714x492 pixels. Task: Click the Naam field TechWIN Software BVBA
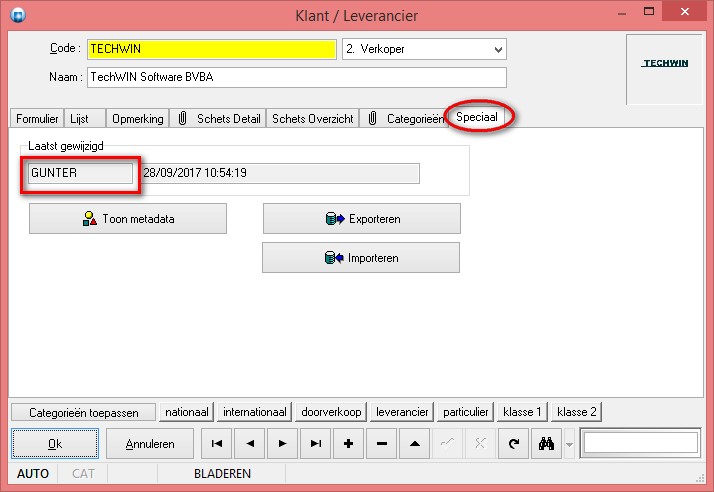296,77
